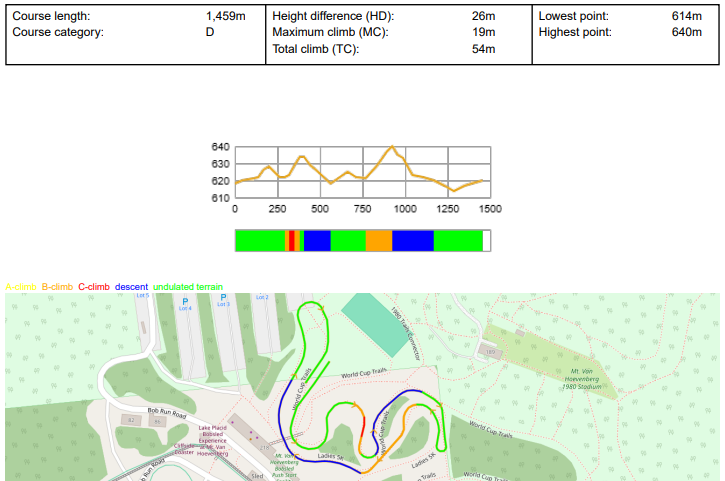Click the highest peak on elevation chart

click(393, 147)
